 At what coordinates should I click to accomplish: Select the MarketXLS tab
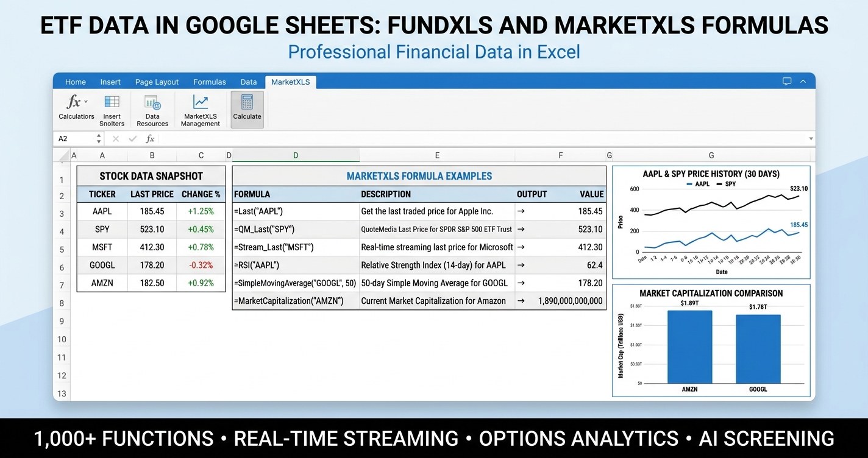point(290,82)
